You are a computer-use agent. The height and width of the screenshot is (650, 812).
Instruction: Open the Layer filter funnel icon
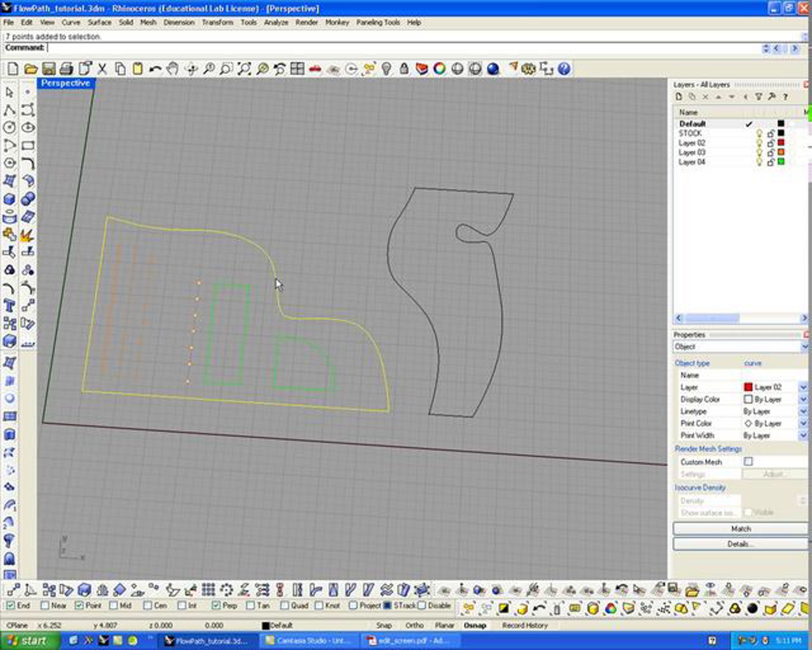tap(759, 97)
